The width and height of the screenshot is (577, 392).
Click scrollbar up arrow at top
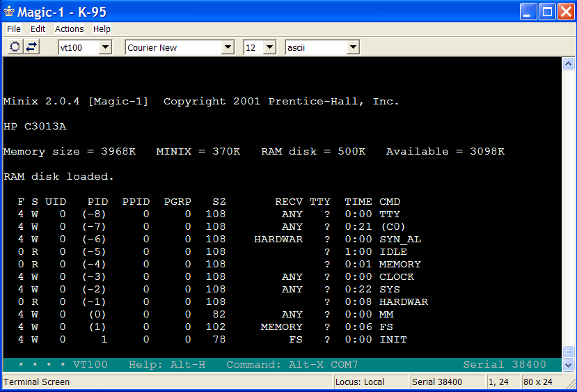coord(567,63)
